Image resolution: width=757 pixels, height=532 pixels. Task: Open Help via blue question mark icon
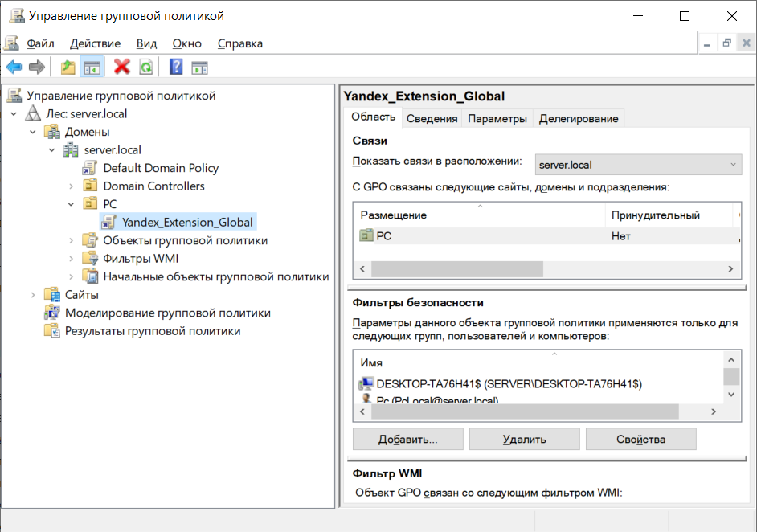point(176,67)
